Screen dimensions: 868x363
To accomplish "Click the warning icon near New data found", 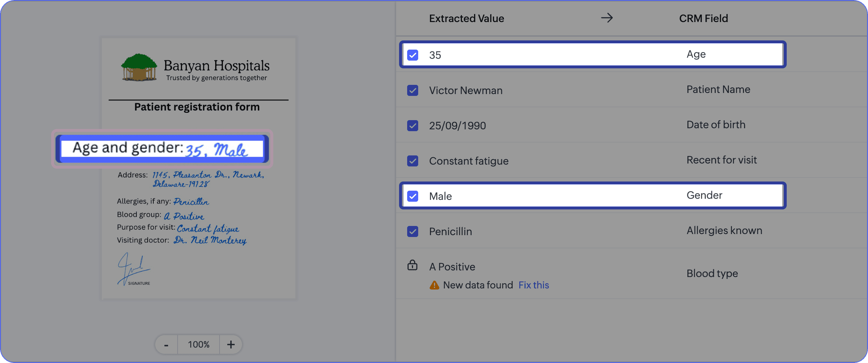I will 434,285.
